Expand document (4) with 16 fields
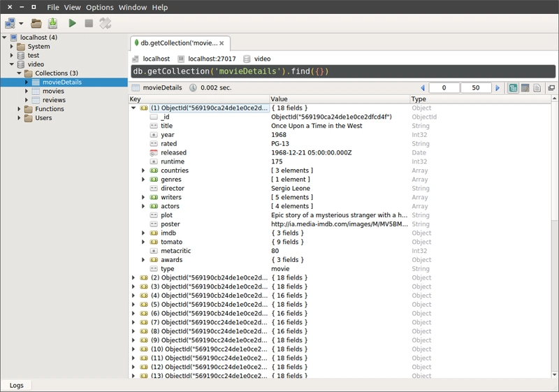 (133, 295)
